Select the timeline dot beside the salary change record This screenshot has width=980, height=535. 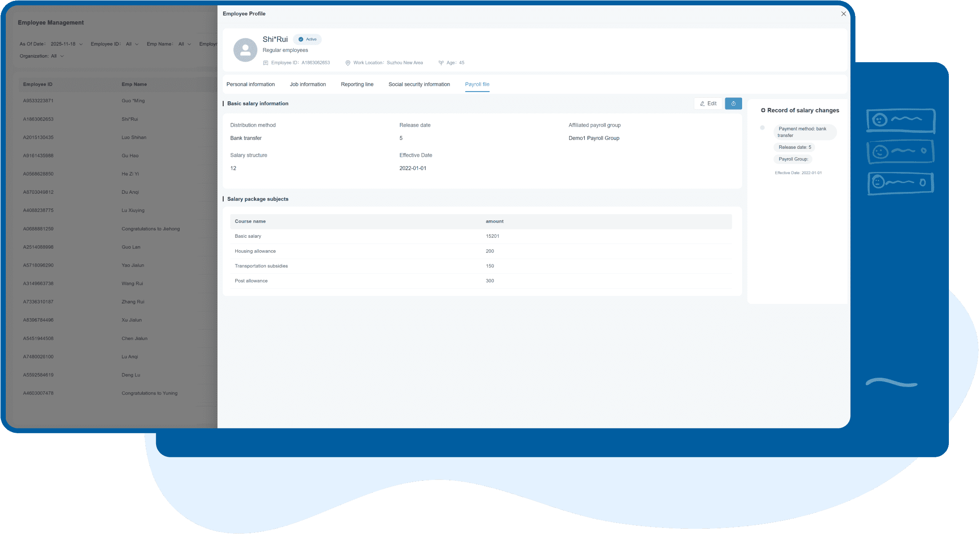pyautogui.click(x=763, y=128)
